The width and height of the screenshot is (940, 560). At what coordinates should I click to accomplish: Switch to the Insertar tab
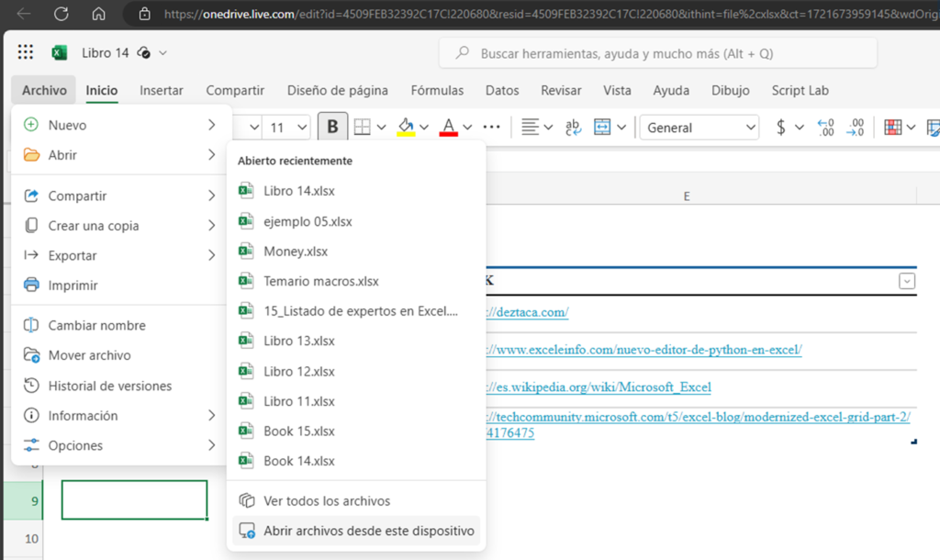click(x=162, y=90)
